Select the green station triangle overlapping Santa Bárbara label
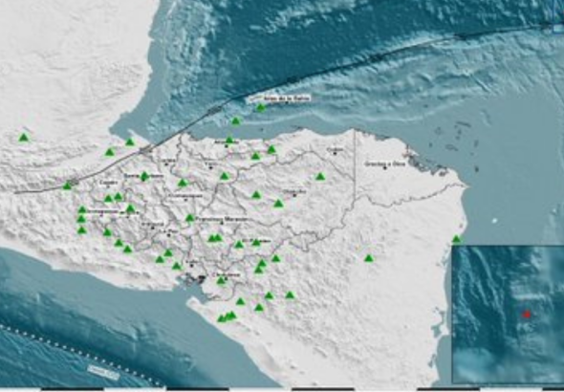Screen dimensions: 564x392 click(x=144, y=176)
